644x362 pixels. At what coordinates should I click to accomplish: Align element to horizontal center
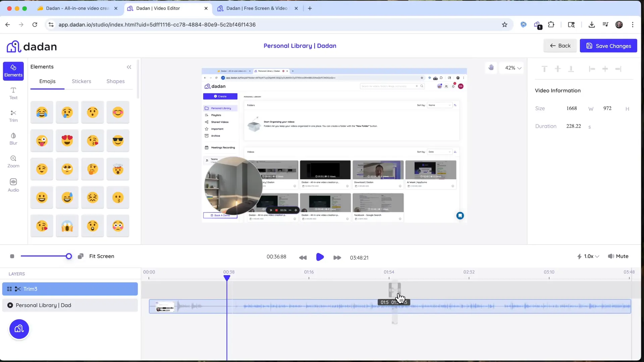pyautogui.click(x=605, y=69)
